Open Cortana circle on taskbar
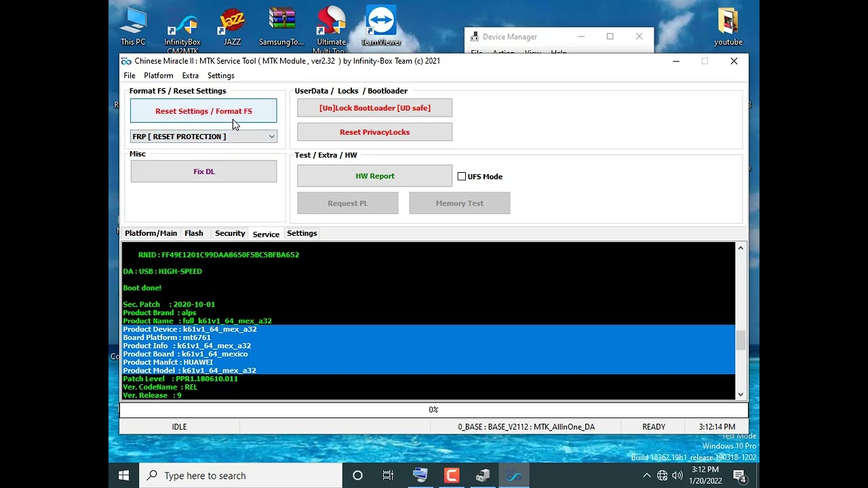The image size is (868, 488). click(357, 476)
